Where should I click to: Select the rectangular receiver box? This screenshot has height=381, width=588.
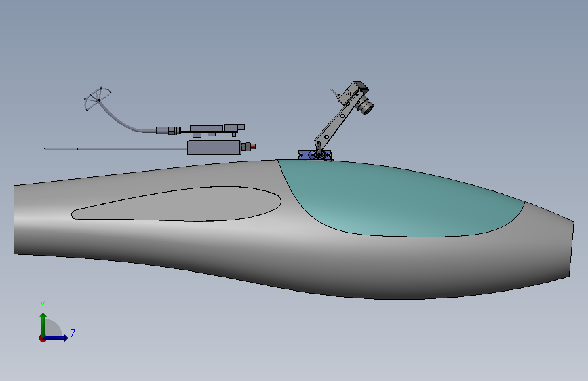(x=214, y=148)
